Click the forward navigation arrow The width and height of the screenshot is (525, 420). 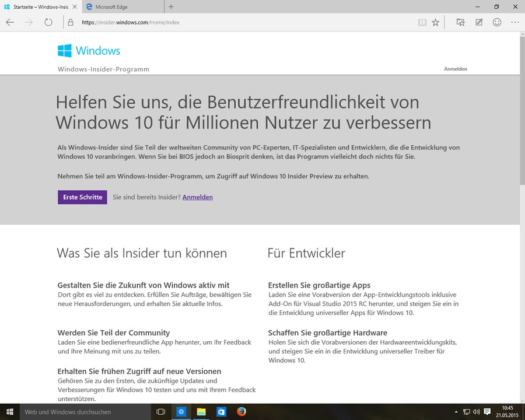(29, 22)
